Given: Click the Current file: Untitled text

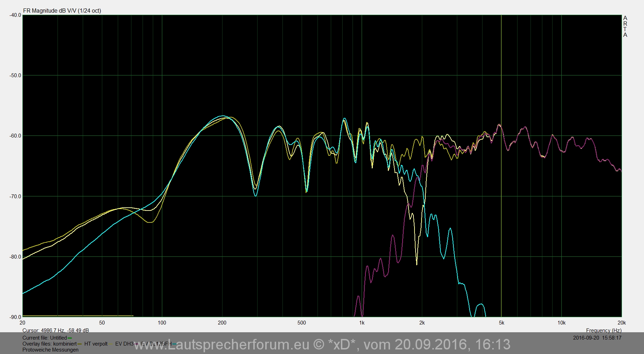Looking at the screenshot, I should pos(44,338).
